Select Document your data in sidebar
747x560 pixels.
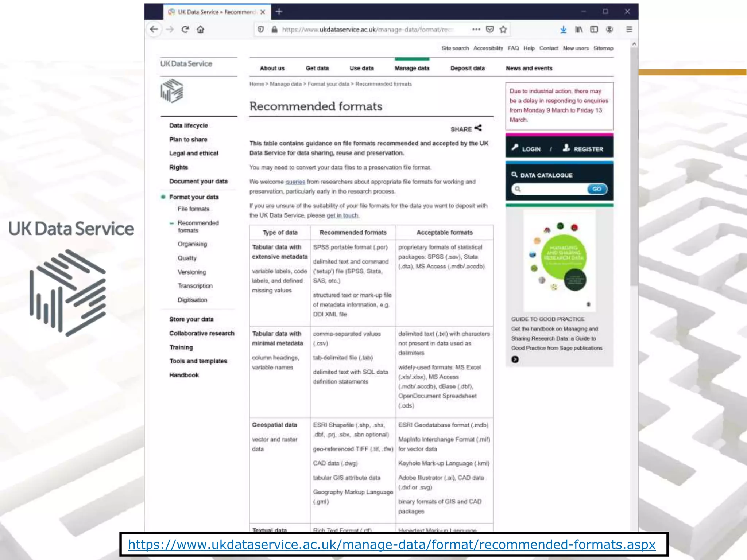point(198,181)
